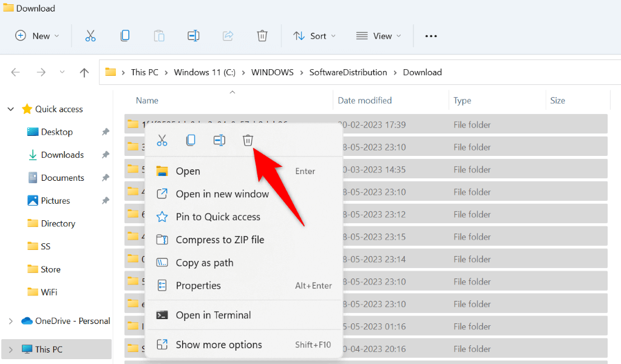Click Show more options
This screenshot has height=364, width=621.
pyautogui.click(x=244, y=345)
